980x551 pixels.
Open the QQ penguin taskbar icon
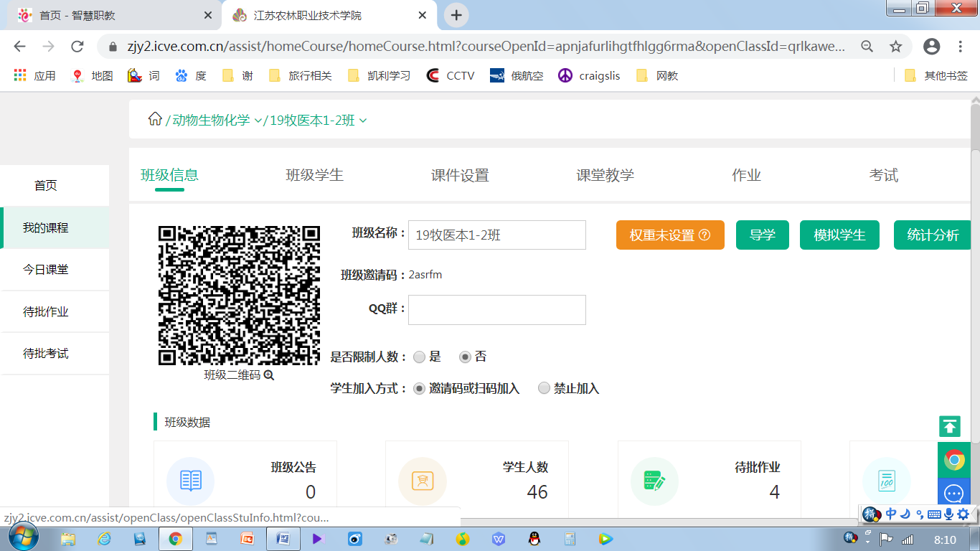click(534, 538)
